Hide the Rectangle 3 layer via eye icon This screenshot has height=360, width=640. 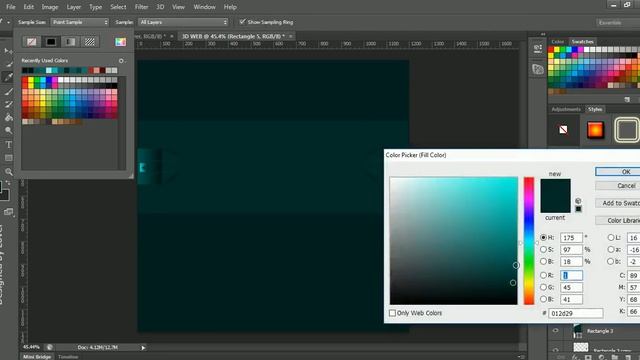[x=556, y=331]
